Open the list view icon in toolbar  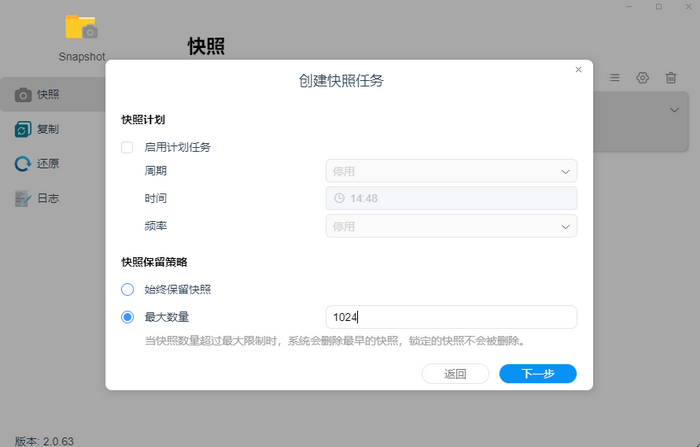[x=614, y=78]
